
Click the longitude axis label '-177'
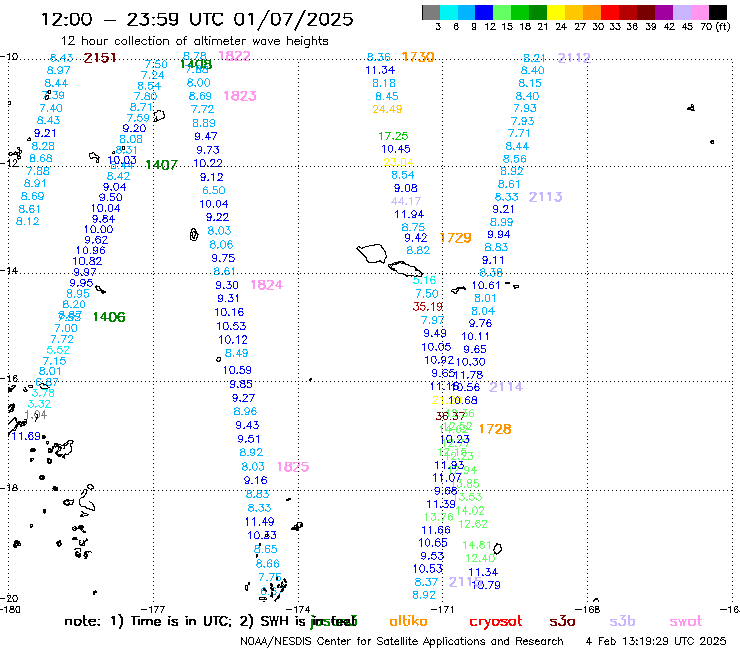click(x=153, y=609)
